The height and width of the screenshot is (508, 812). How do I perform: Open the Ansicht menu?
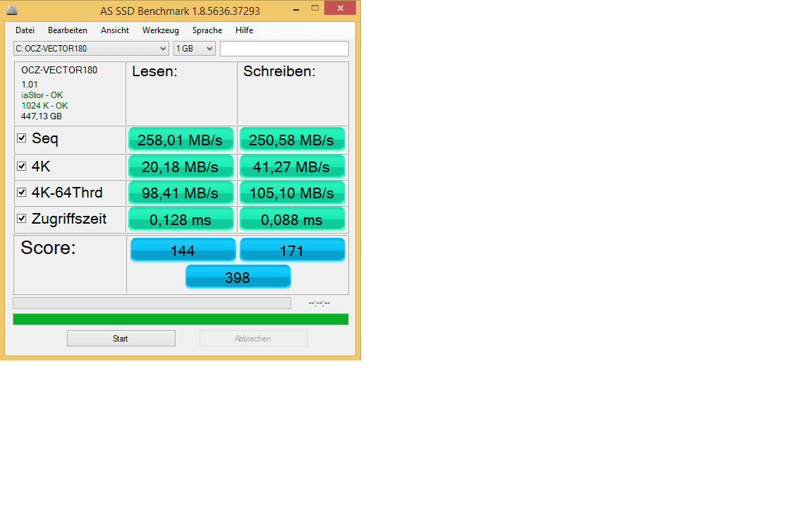coord(114,30)
